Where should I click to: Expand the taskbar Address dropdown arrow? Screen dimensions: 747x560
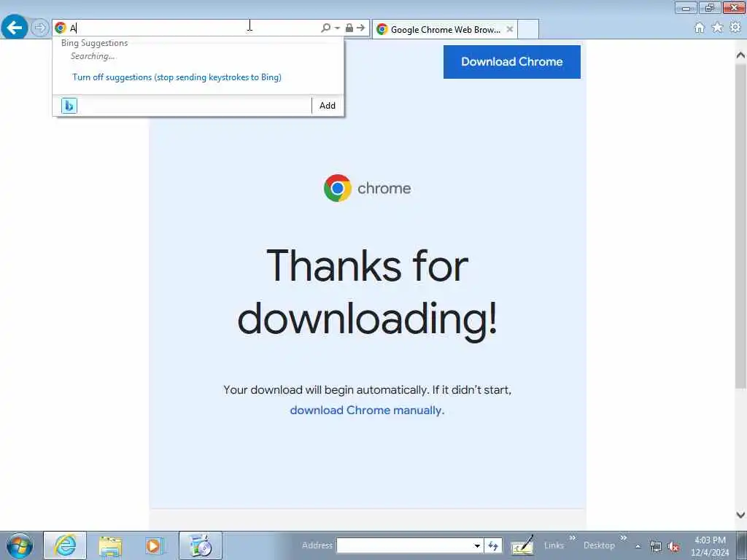click(x=477, y=545)
